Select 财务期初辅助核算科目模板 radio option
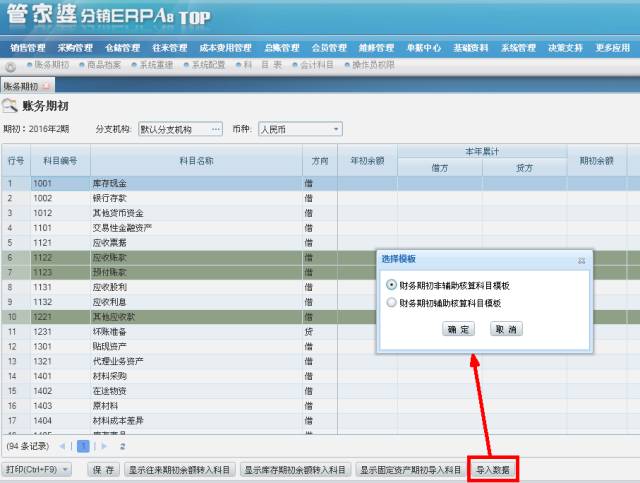Screen dimensions: 640x483 click(391, 302)
